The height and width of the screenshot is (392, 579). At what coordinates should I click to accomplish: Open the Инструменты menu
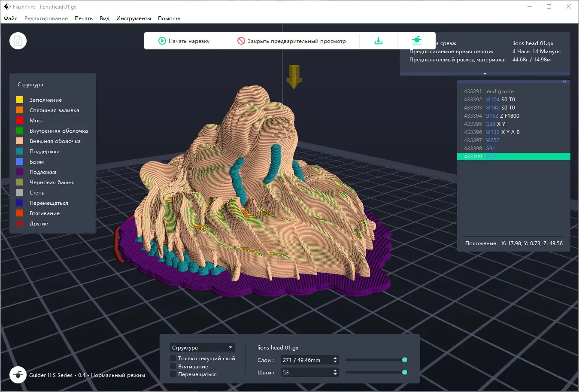point(133,18)
